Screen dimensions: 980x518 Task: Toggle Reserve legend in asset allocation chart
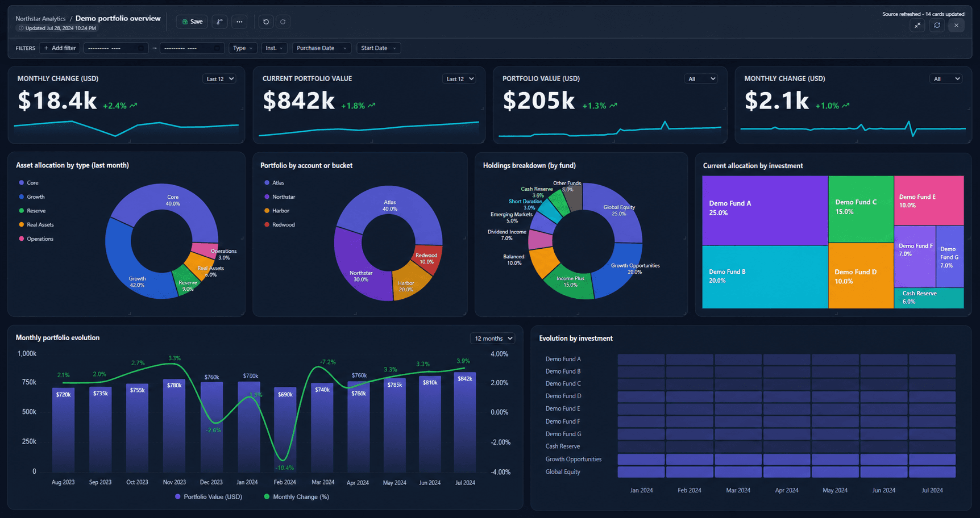32,211
